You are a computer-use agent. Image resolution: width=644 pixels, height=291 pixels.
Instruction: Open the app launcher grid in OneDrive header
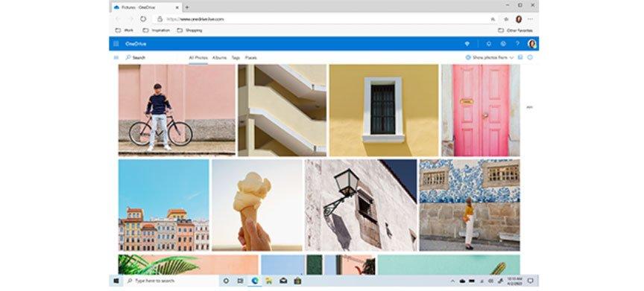pyautogui.click(x=116, y=44)
